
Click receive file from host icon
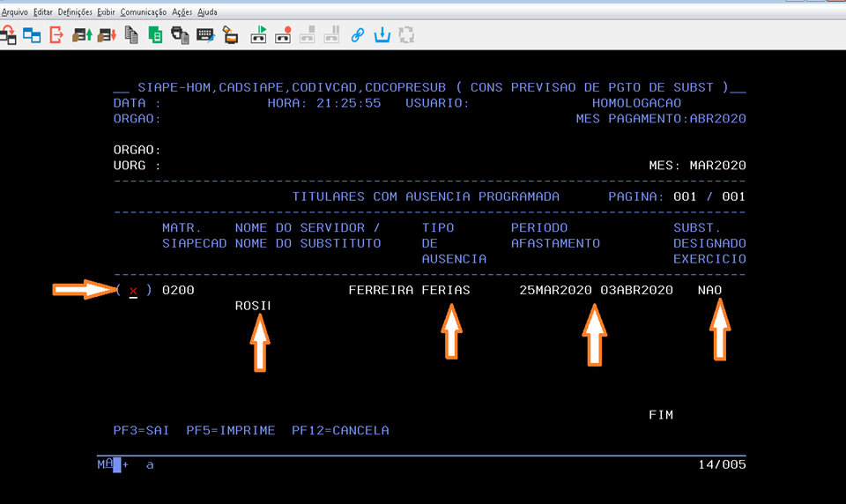coord(107,35)
